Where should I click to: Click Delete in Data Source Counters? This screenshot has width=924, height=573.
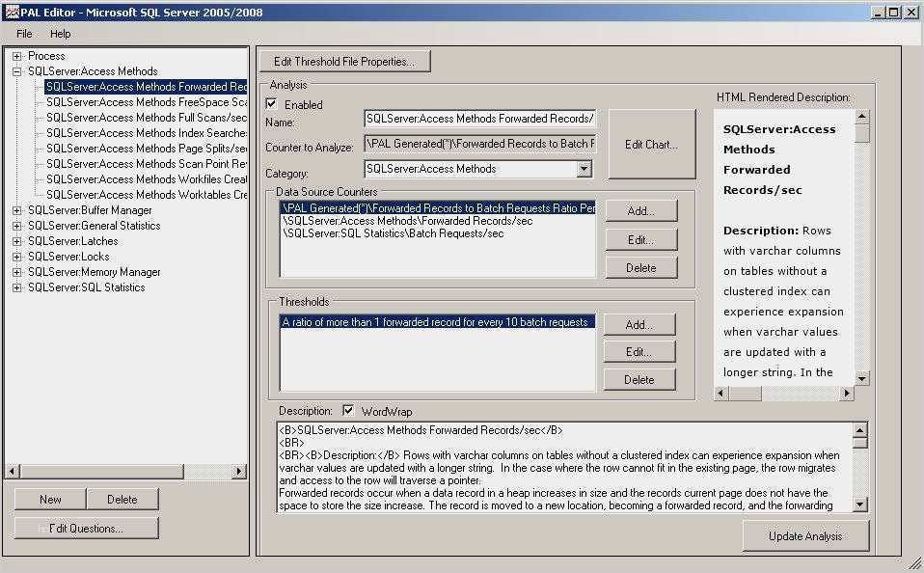(x=641, y=268)
